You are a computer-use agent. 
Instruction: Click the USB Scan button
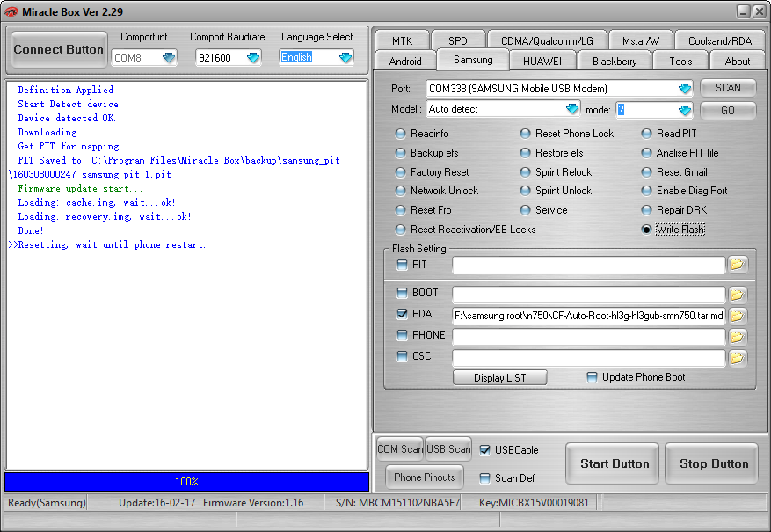pos(448,449)
